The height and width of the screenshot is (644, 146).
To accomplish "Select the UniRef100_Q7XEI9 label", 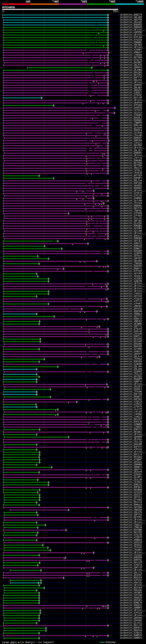I will (x=131, y=193).
